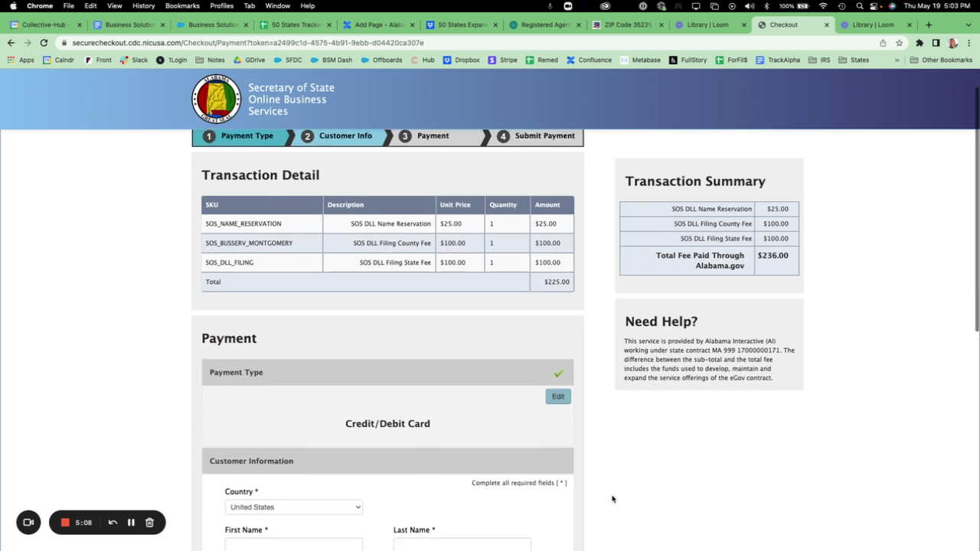This screenshot has width=980, height=551.
Task: Open the SFDC bookmark
Action: (x=288, y=60)
